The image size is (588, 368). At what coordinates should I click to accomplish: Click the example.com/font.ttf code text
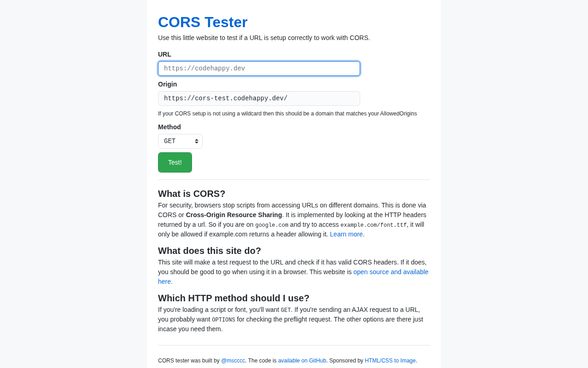coord(373,225)
